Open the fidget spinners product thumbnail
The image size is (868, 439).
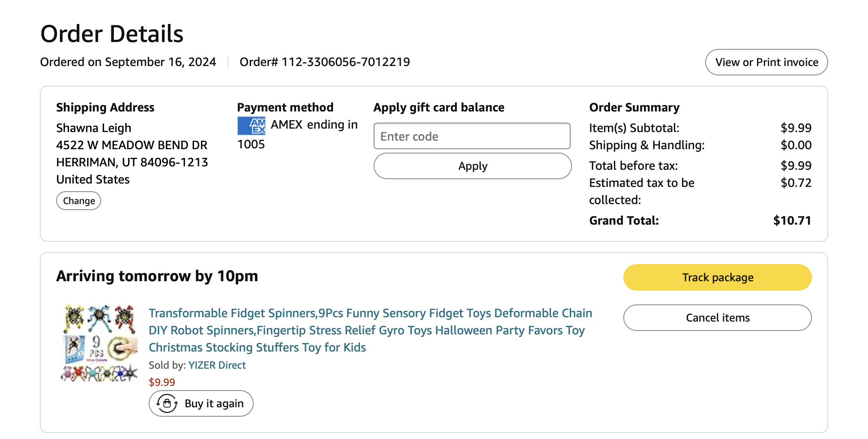(99, 343)
